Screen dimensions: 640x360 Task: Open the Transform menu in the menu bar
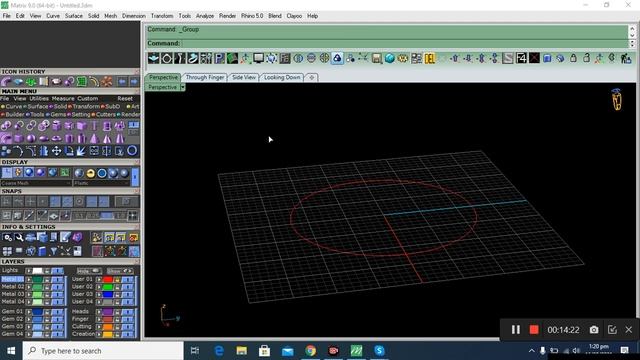pos(162,16)
